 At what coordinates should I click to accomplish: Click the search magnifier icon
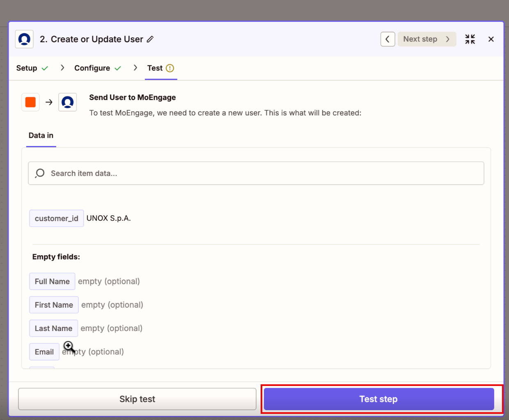[40, 173]
